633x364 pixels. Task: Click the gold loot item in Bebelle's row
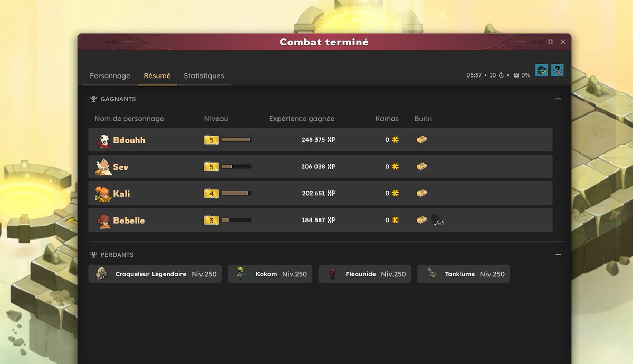click(421, 220)
